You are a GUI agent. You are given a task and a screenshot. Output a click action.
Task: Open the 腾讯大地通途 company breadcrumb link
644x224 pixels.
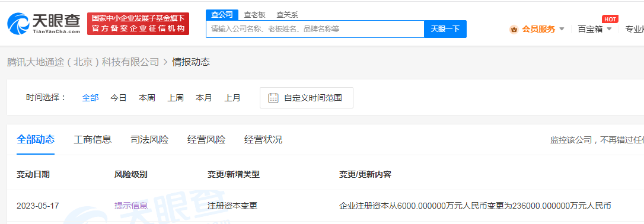point(83,62)
